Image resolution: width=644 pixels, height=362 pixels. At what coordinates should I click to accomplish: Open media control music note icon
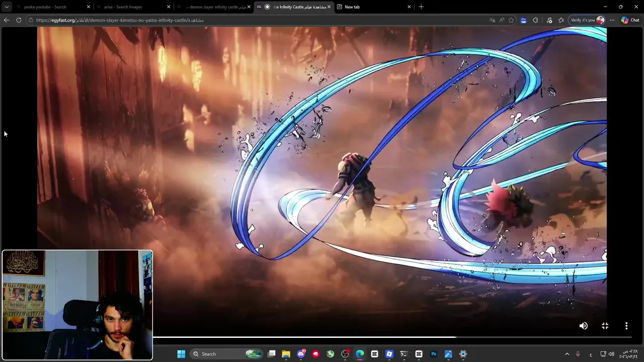pyautogui.click(x=549, y=20)
